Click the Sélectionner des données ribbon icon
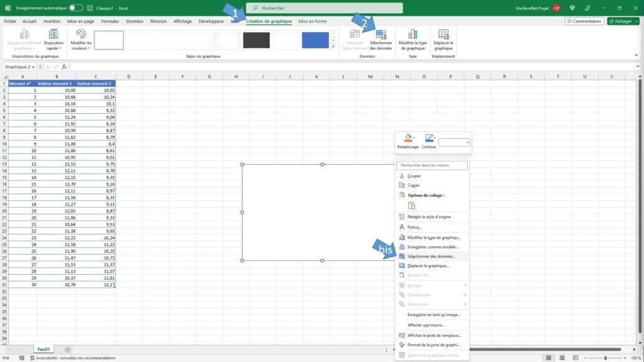 point(380,35)
